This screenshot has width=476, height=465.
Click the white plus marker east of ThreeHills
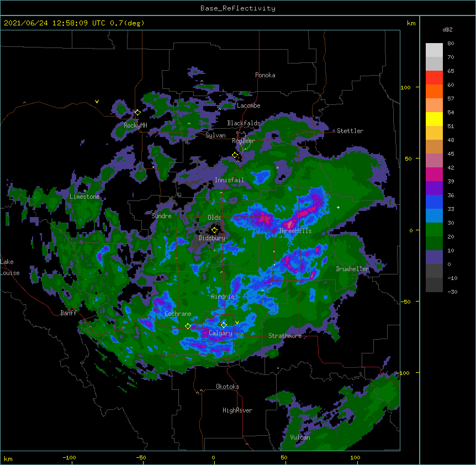tap(338, 207)
